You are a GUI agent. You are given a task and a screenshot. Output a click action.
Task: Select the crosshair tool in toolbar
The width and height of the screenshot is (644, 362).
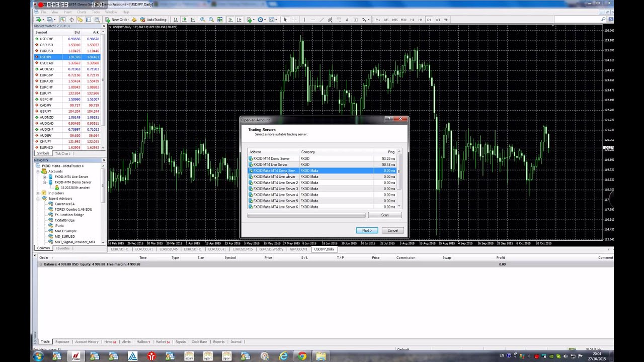pos(294,20)
